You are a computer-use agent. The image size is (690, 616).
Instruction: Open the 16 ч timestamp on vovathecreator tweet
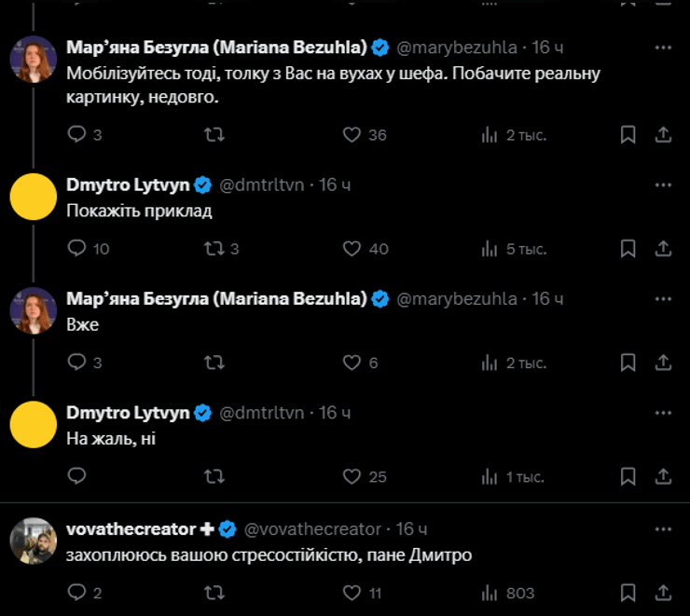pyautogui.click(x=411, y=528)
